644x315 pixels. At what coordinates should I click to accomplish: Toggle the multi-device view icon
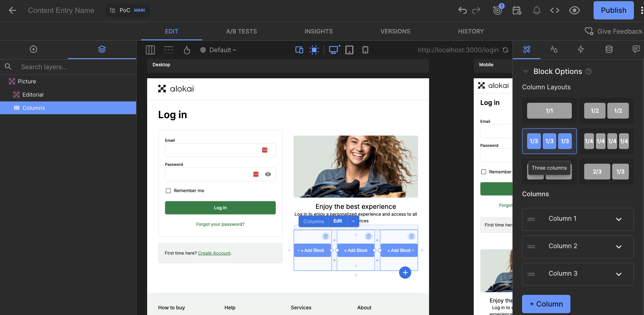(x=299, y=50)
